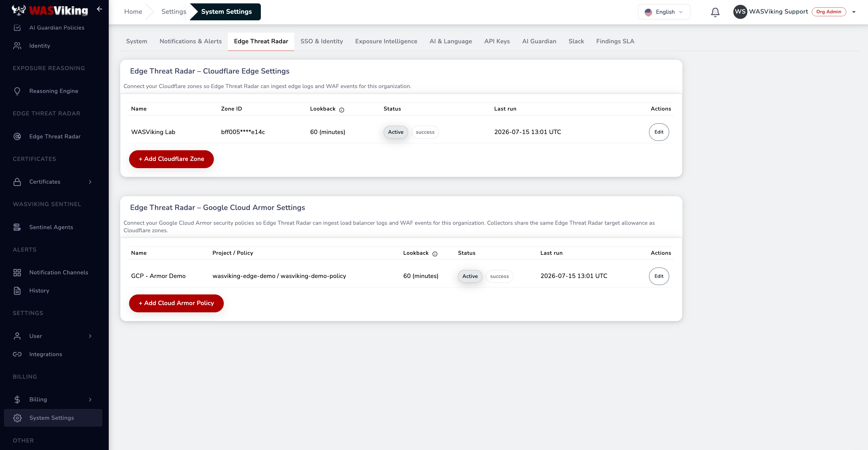Click the AI Guardian Policies checkbox icon

point(17,28)
